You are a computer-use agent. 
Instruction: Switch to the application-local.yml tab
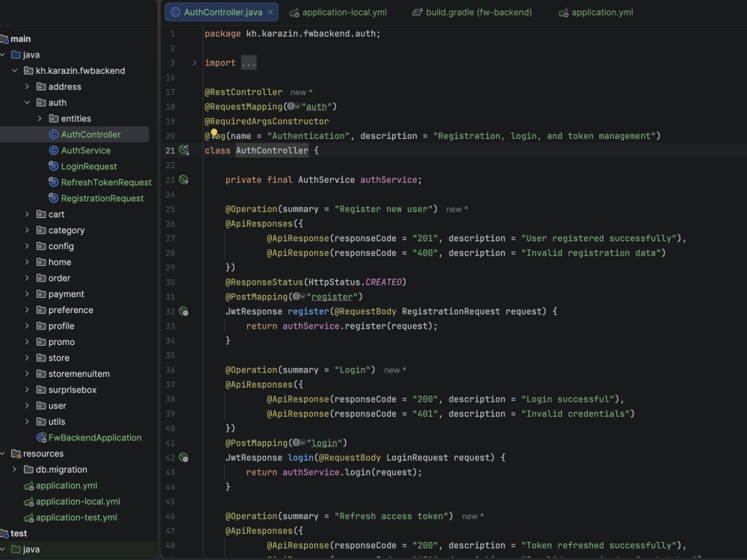point(338,13)
